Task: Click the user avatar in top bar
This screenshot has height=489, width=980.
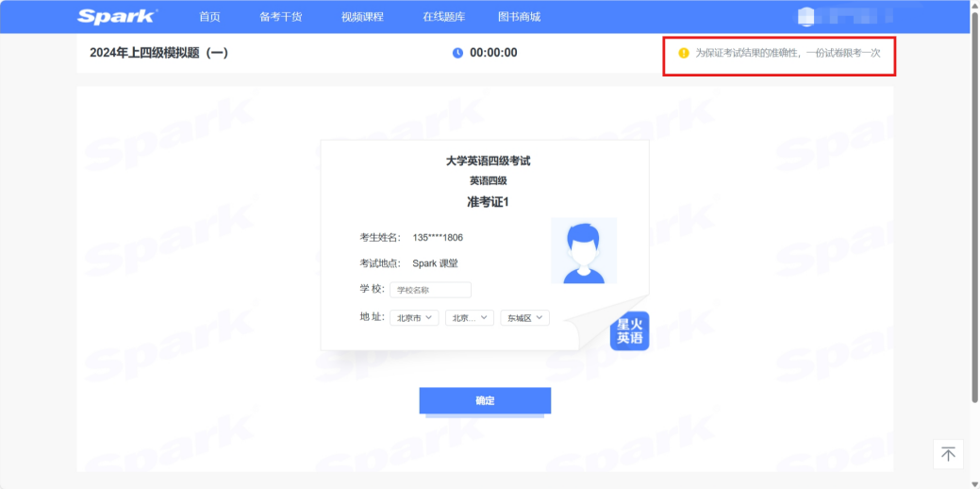Action: (x=806, y=16)
